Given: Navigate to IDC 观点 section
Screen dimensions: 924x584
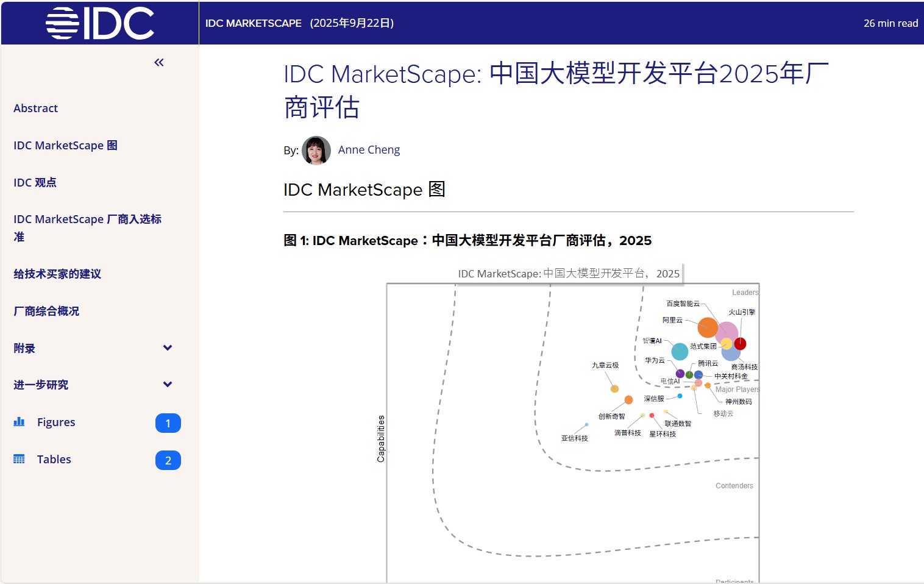Looking at the screenshot, I should [x=35, y=182].
